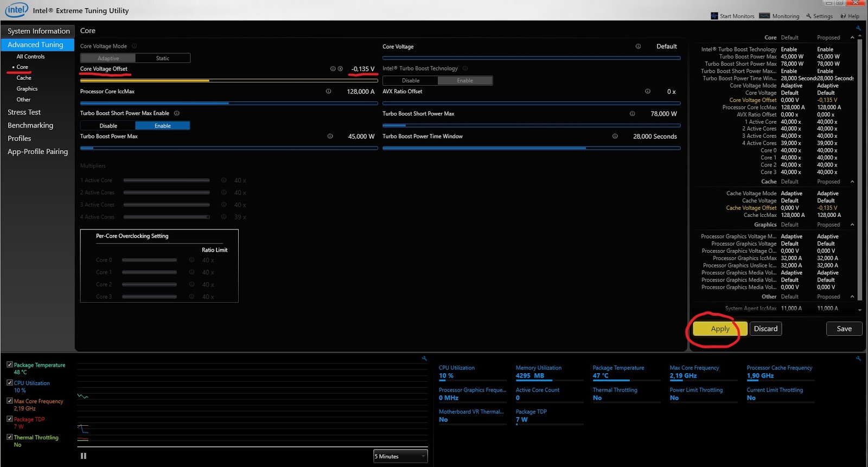Show info for the Core Voltage setting

tap(638, 47)
